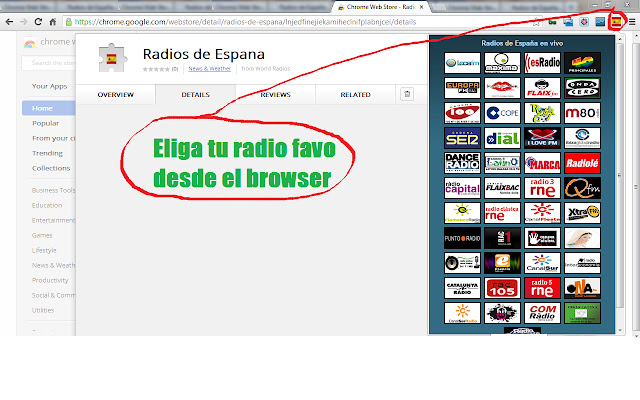Click the trash remove-extension button
The height and width of the screenshot is (400, 640).
tap(407, 94)
